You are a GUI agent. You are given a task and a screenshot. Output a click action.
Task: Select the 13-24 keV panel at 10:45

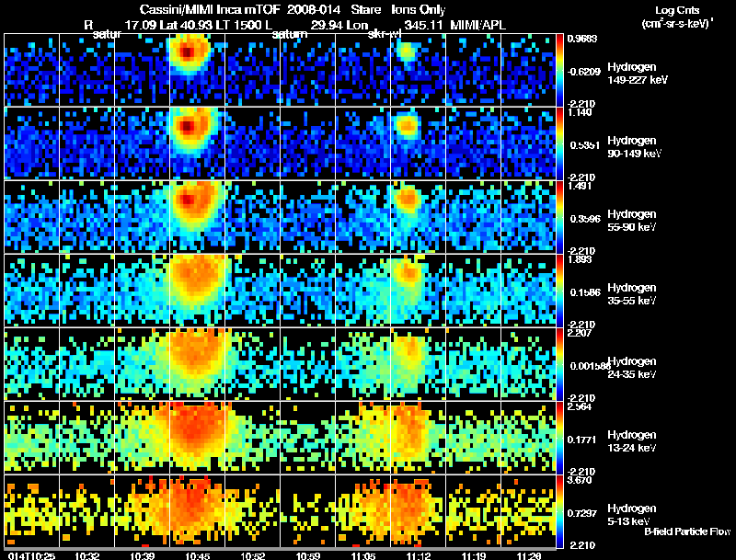197,437
